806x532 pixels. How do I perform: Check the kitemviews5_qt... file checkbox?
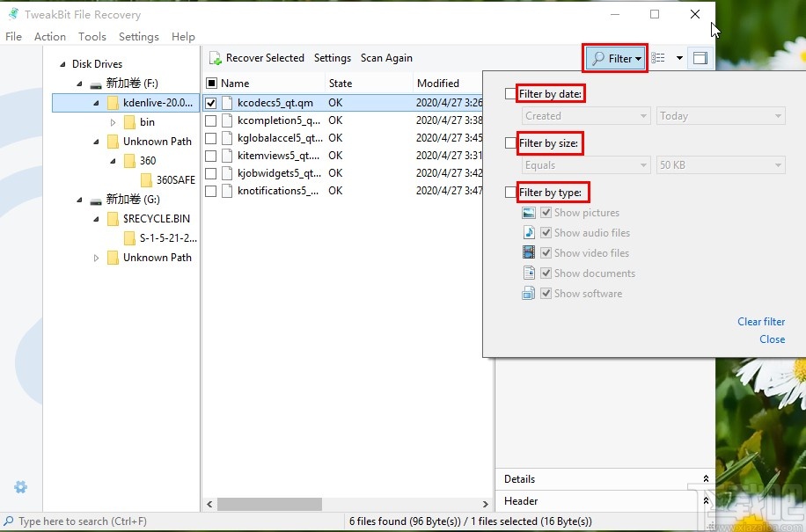(211, 155)
